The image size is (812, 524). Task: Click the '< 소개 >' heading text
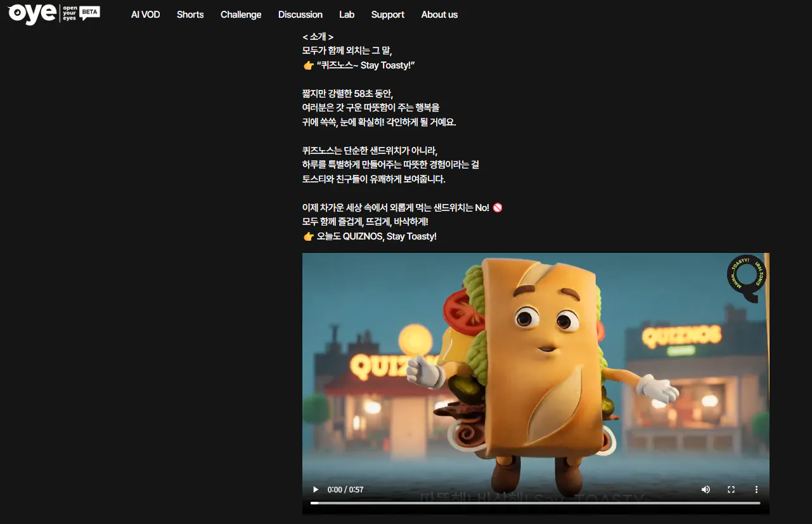click(x=318, y=37)
